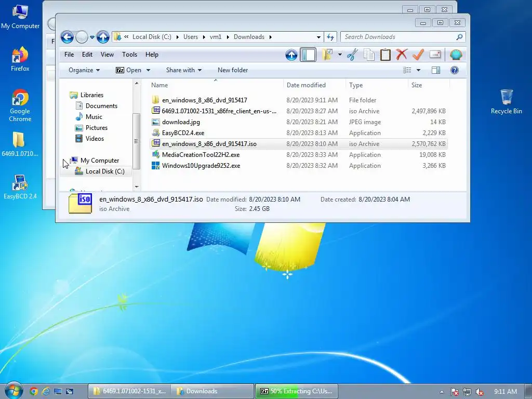Toggle the navigation pane toolbar button

pyautogui.click(x=308, y=55)
